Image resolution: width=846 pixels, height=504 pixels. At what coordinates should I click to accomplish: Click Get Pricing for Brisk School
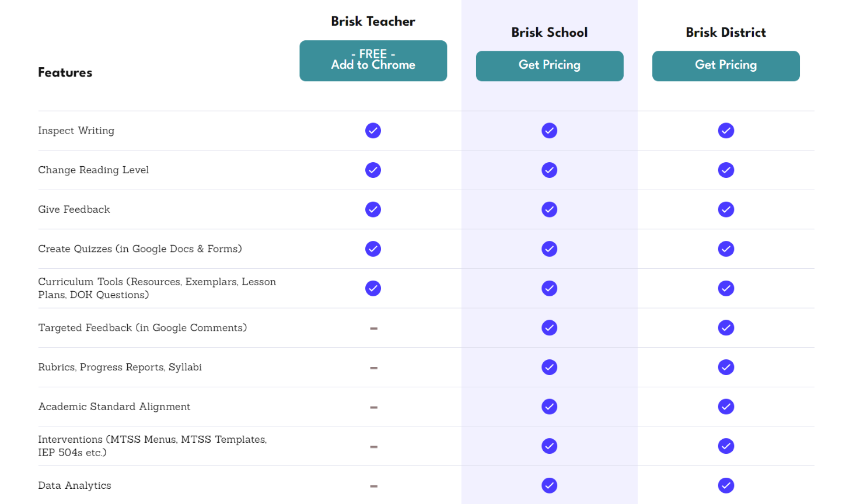coord(549,66)
